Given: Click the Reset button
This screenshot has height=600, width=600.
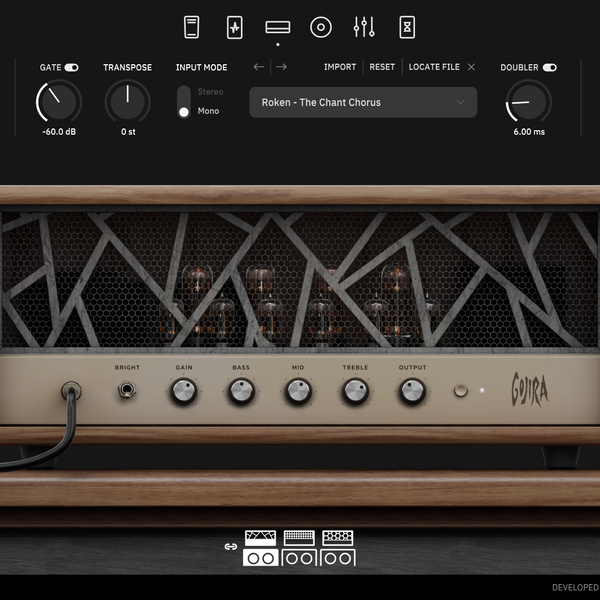Looking at the screenshot, I should point(382,67).
